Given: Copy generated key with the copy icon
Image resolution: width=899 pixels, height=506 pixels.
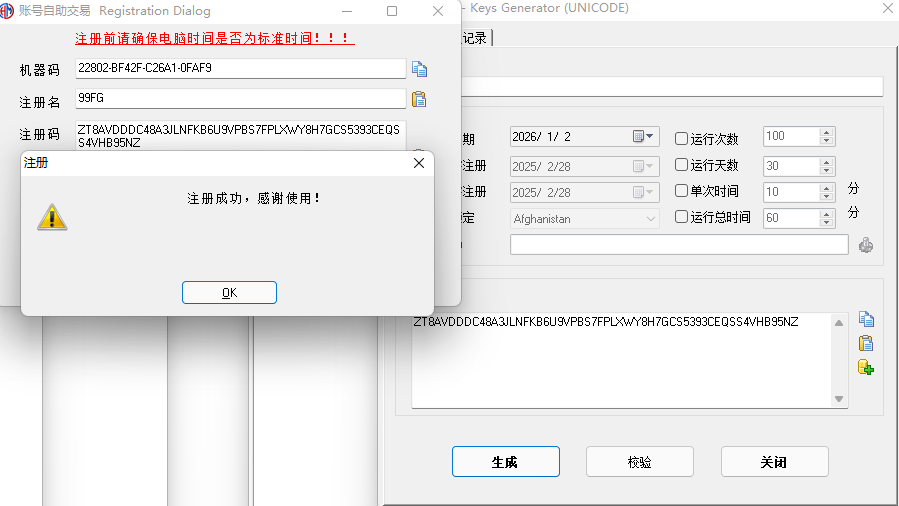Looking at the screenshot, I should click(866, 319).
